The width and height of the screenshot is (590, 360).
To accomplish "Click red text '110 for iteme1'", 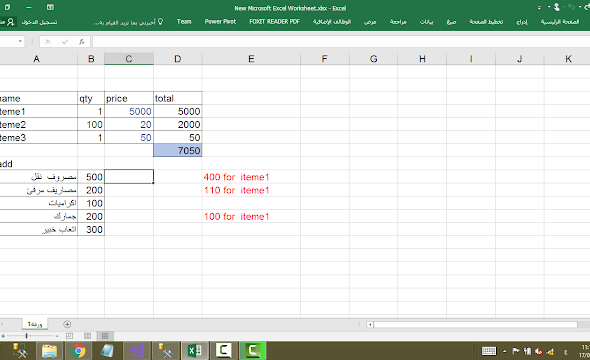I will [236, 190].
